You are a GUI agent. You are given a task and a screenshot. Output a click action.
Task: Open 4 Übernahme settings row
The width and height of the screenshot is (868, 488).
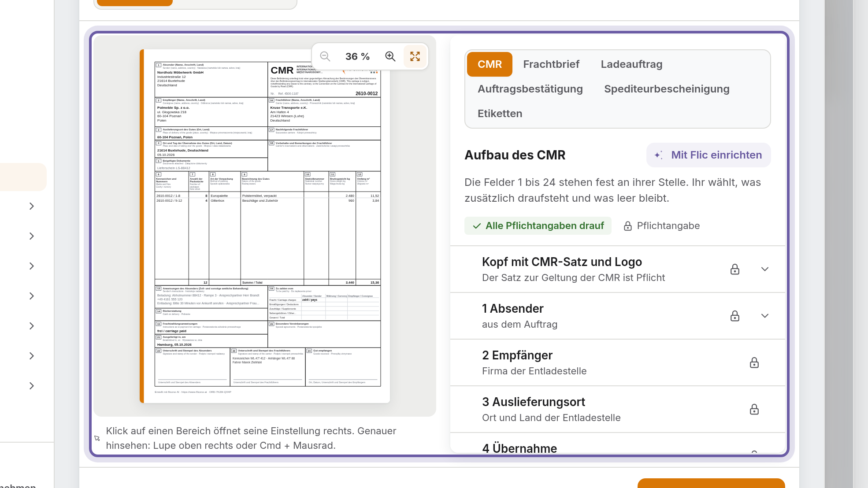click(x=618, y=444)
